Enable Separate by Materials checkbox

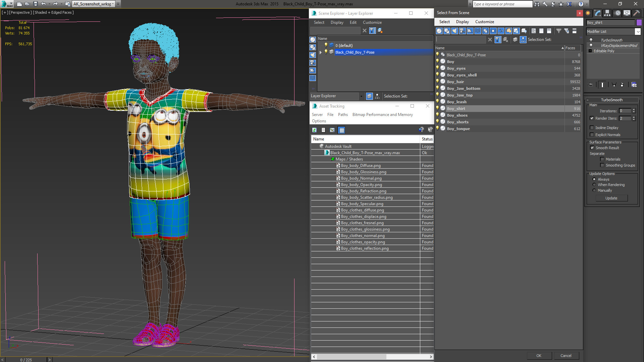pyautogui.click(x=602, y=159)
